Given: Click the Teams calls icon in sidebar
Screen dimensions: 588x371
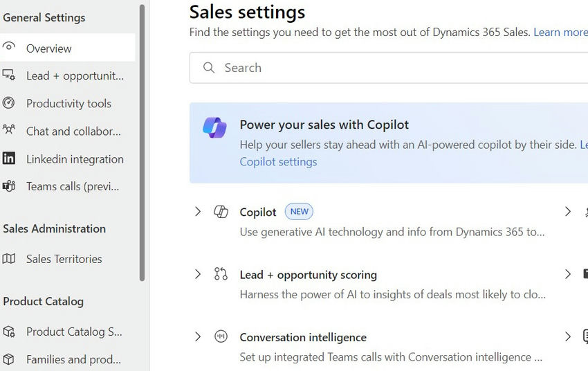Looking at the screenshot, I should coord(8,185).
